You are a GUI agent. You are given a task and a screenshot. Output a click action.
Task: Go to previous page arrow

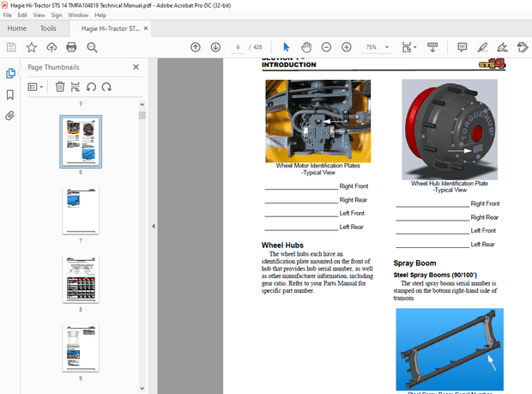tap(196, 47)
